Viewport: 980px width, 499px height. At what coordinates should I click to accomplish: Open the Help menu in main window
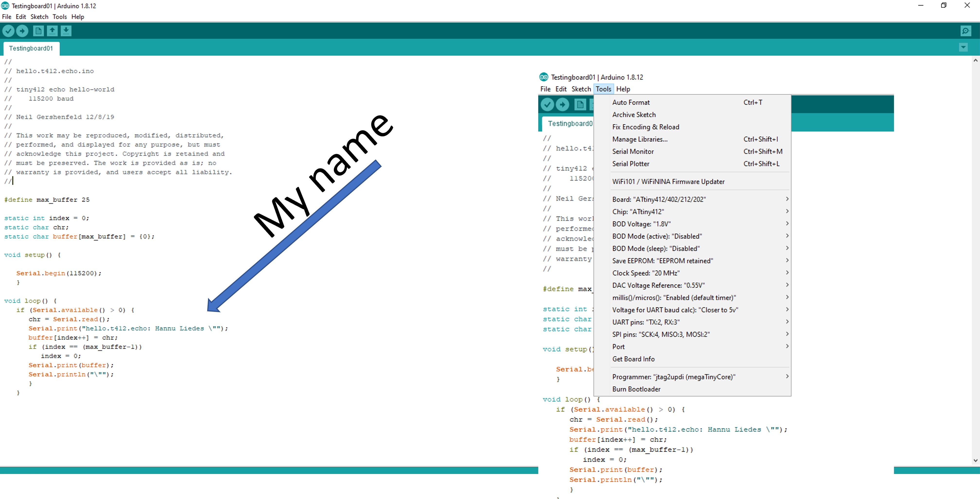(x=78, y=17)
